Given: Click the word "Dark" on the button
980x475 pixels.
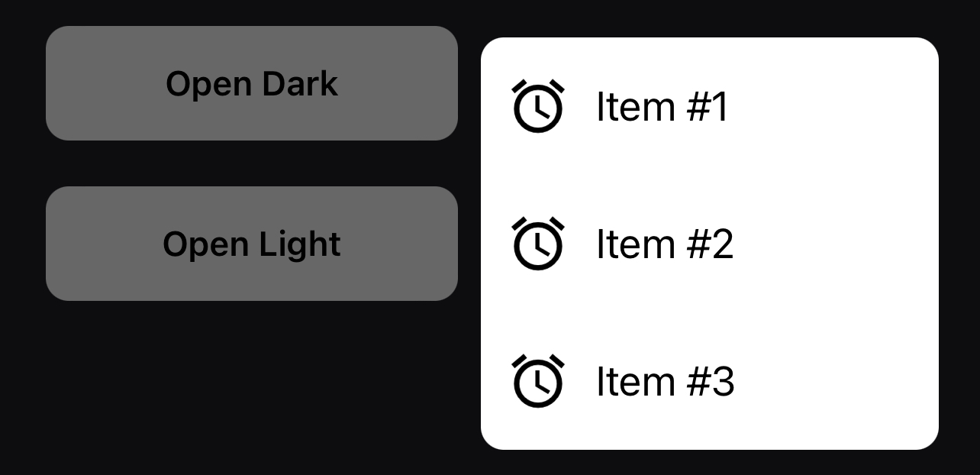Looking at the screenshot, I should (x=299, y=83).
